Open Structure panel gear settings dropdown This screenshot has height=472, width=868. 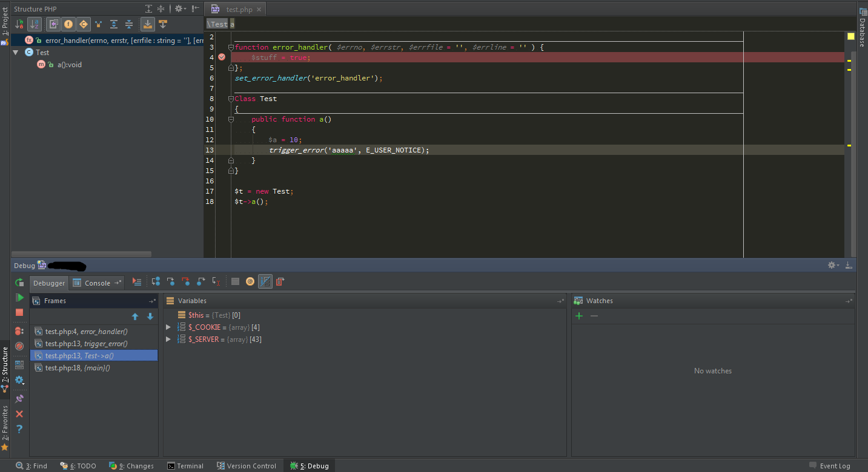(x=179, y=8)
